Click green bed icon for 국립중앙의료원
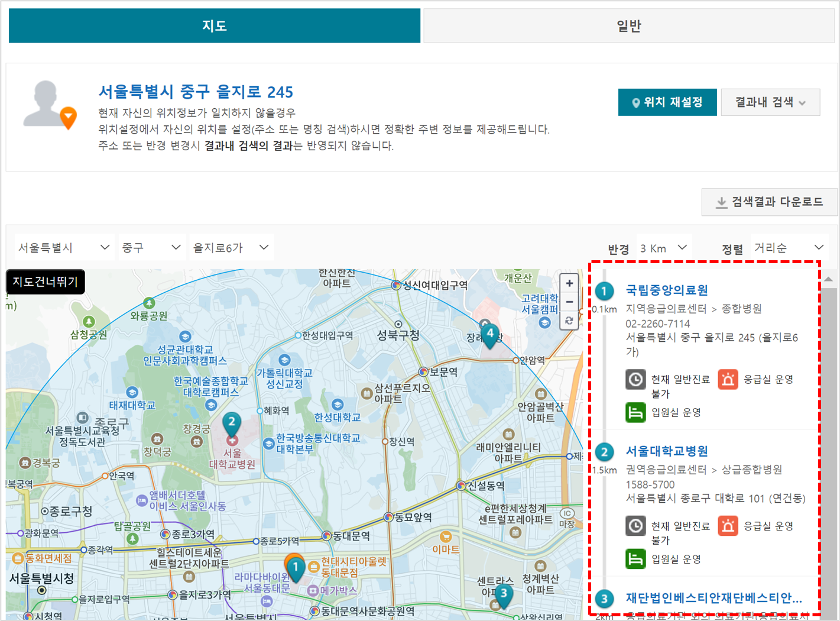 tap(635, 412)
